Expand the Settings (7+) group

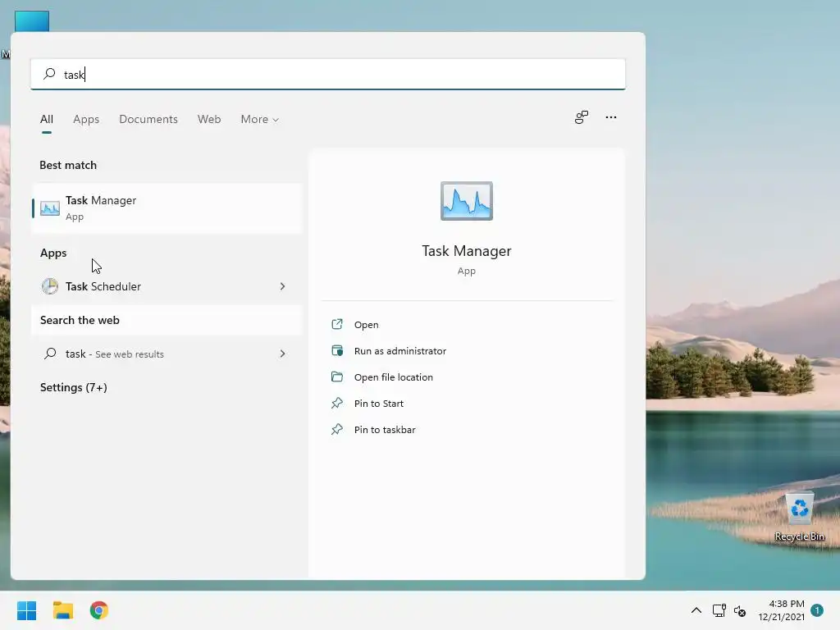(x=73, y=387)
